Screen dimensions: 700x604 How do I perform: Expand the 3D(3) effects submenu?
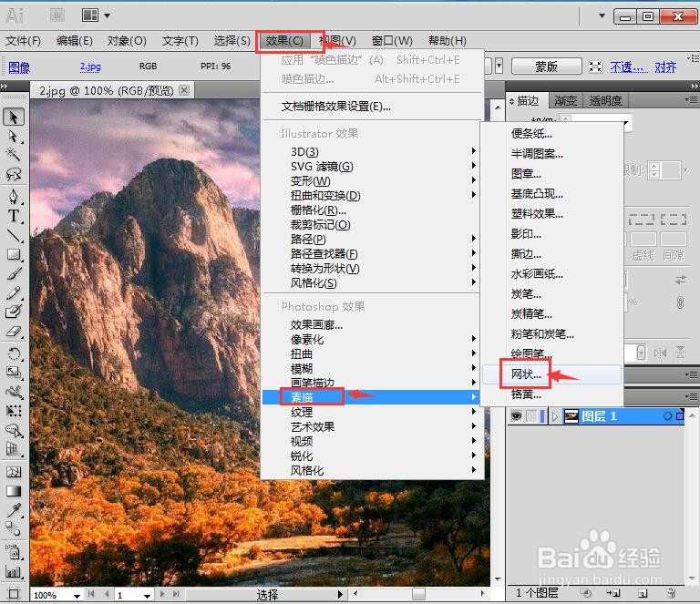point(371,151)
